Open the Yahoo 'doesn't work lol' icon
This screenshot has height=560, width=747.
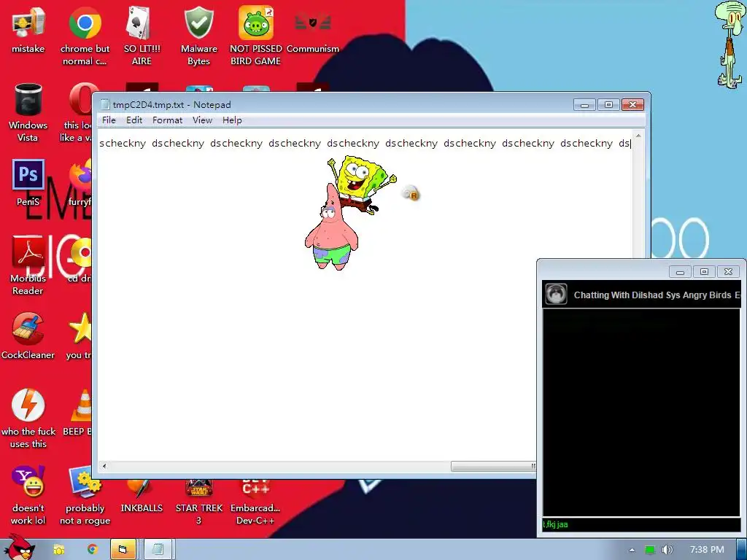click(x=28, y=495)
